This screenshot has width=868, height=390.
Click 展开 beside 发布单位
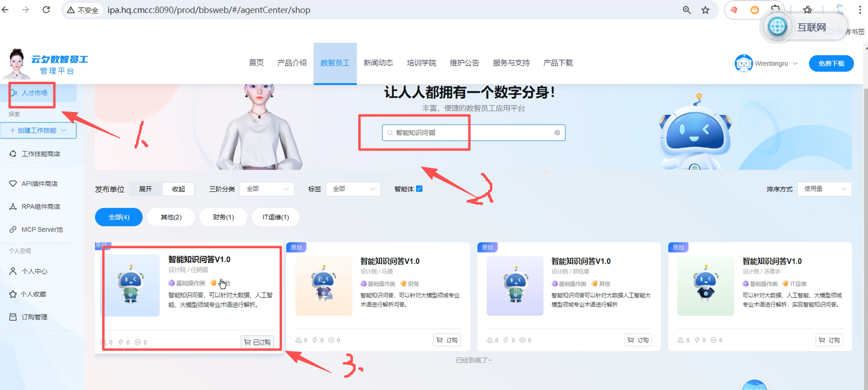point(145,189)
